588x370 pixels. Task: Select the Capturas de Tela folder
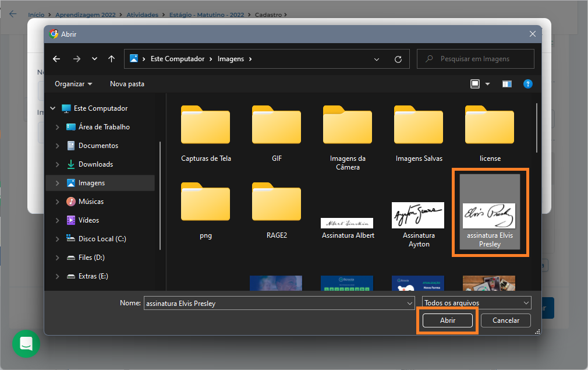click(x=206, y=133)
